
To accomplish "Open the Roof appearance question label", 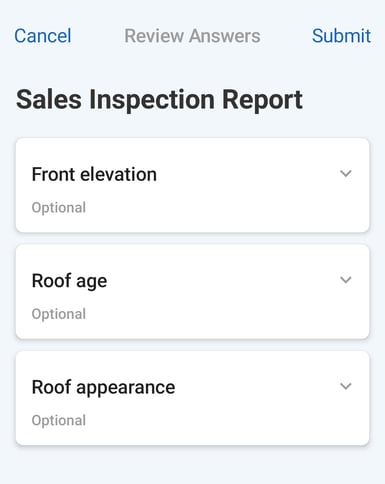I will click(103, 387).
